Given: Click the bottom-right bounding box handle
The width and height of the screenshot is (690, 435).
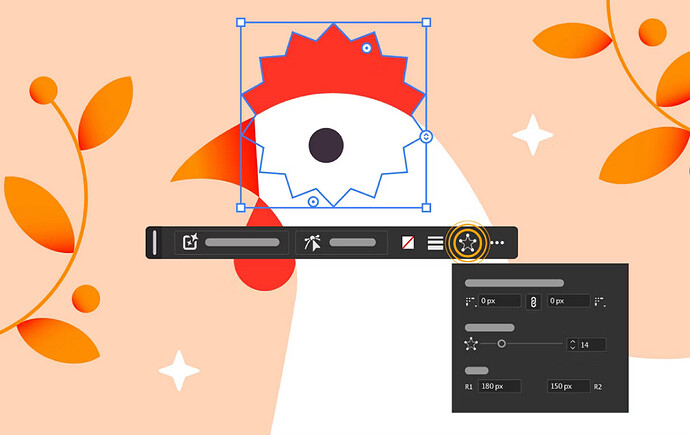Looking at the screenshot, I should 426,208.
